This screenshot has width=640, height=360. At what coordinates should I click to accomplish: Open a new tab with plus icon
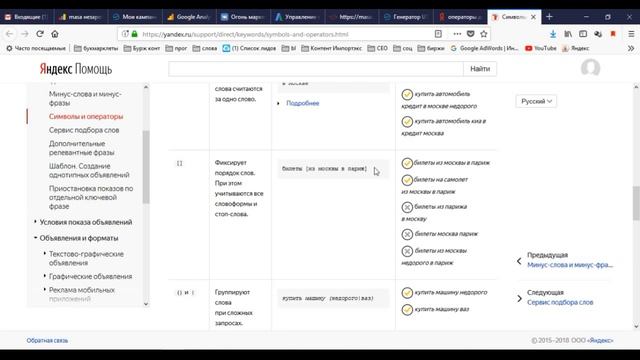point(549,17)
